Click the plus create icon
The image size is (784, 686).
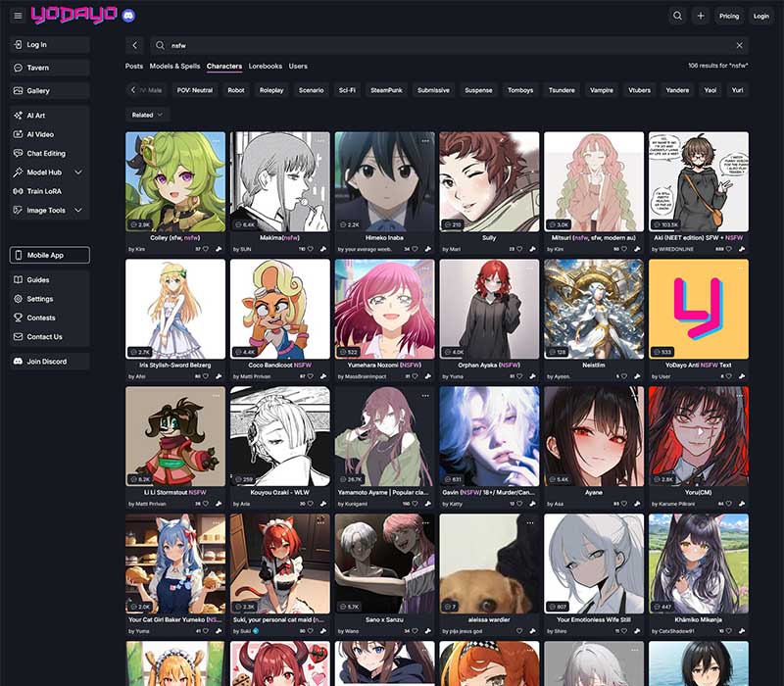coord(701,16)
